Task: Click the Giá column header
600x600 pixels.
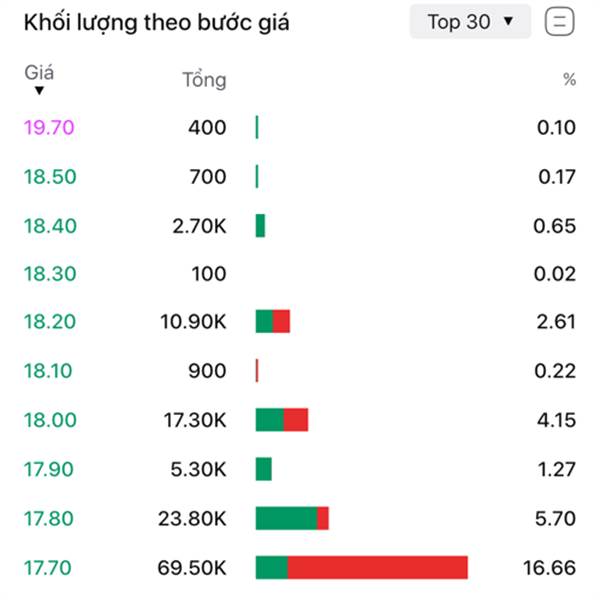Action: point(39,73)
